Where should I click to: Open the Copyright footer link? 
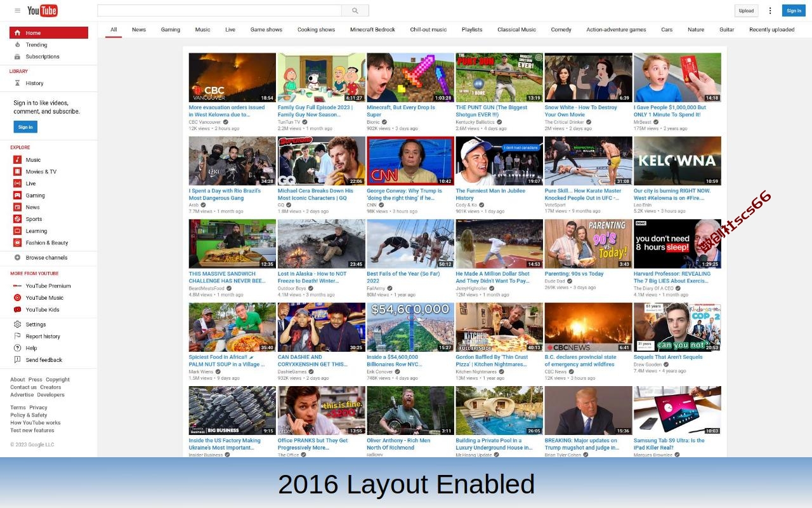pos(58,380)
